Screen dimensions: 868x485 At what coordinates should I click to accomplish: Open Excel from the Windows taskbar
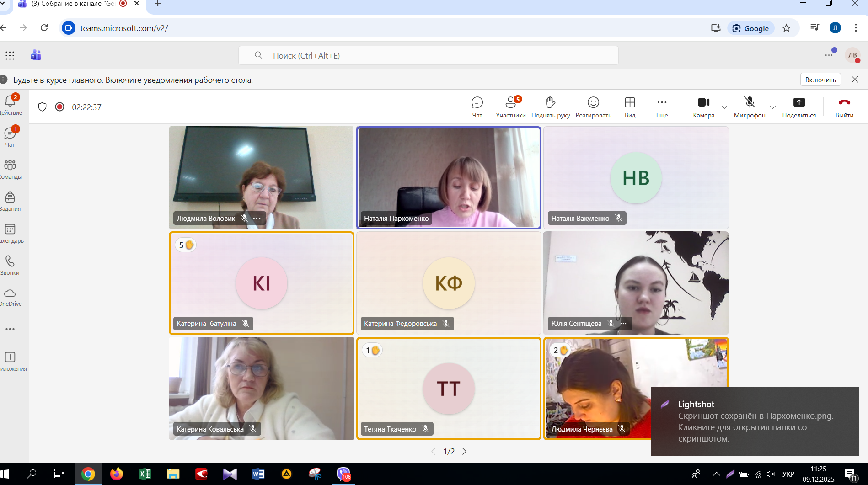point(145,474)
